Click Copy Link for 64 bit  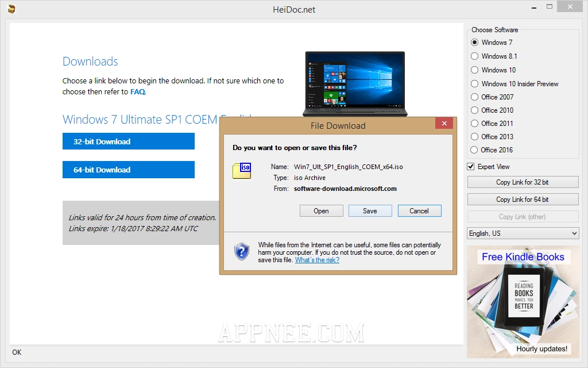pos(523,200)
